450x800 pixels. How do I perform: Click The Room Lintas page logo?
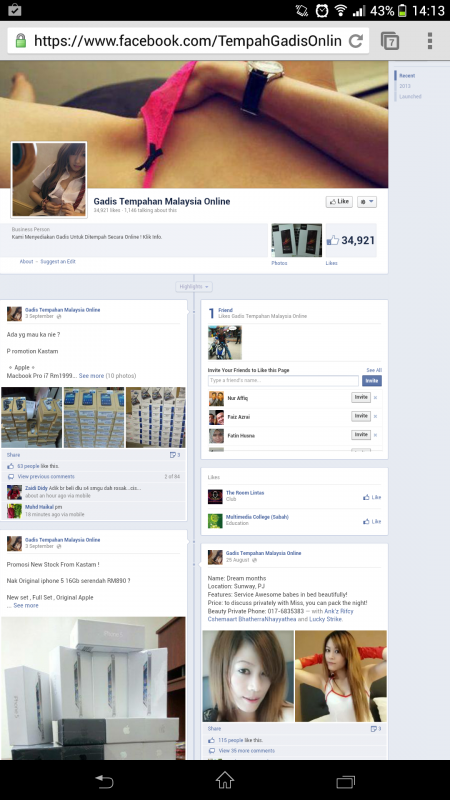click(x=215, y=496)
